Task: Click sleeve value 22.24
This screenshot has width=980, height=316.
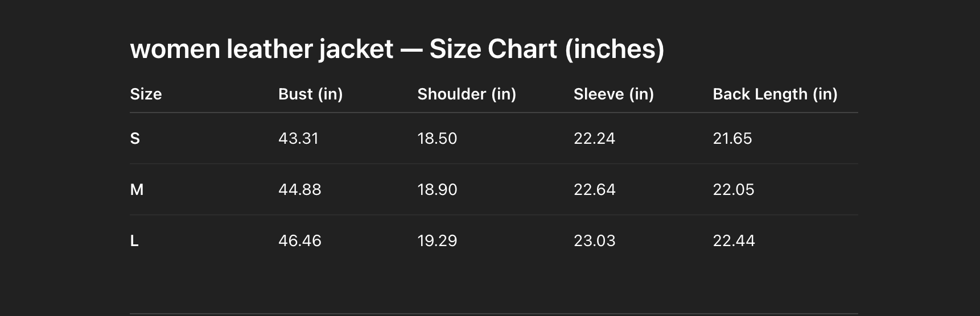Action: tap(594, 139)
